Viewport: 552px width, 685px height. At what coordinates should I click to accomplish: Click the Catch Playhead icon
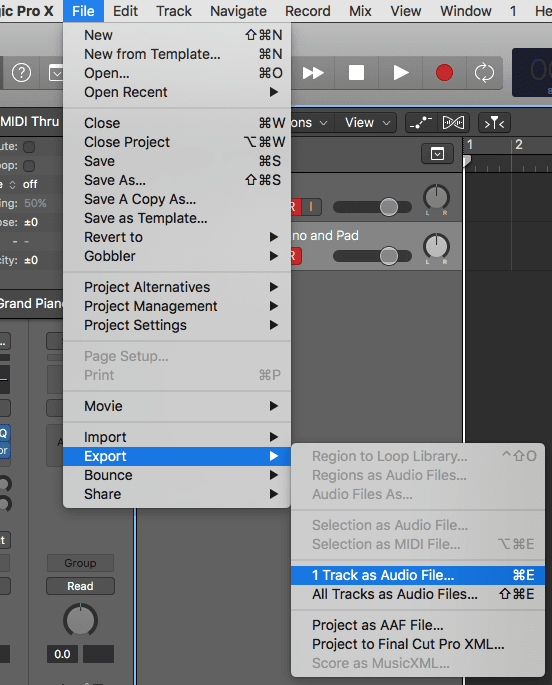point(494,123)
